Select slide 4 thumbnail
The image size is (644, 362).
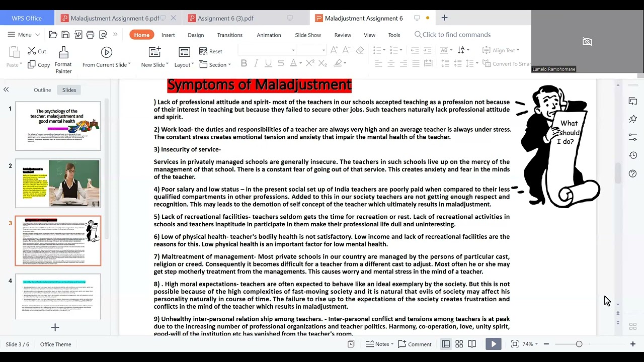(58, 297)
